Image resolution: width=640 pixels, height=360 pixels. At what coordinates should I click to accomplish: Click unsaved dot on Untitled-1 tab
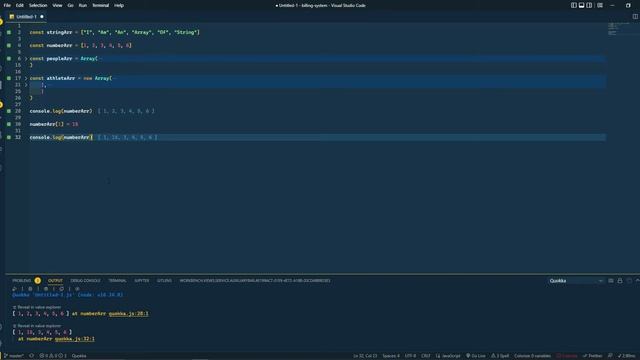coord(42,17)
